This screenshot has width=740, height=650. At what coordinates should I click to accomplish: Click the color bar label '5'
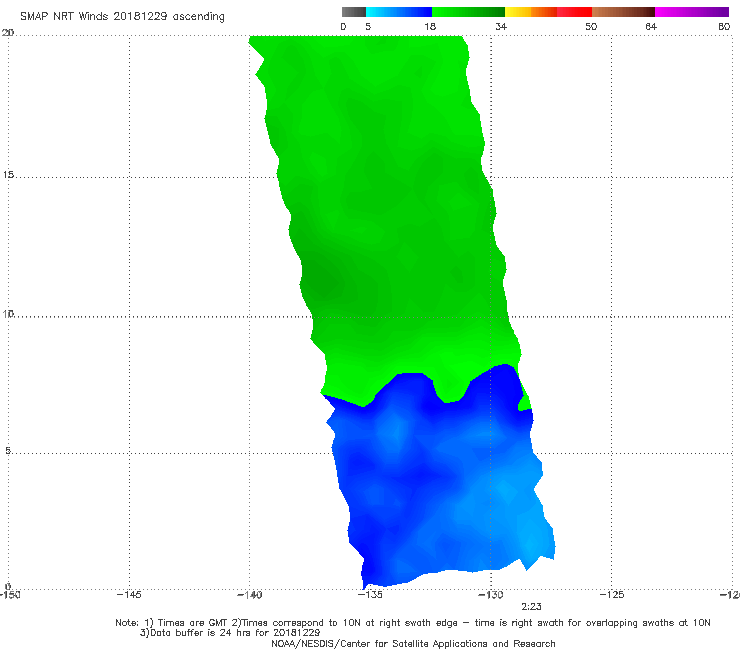368,26
